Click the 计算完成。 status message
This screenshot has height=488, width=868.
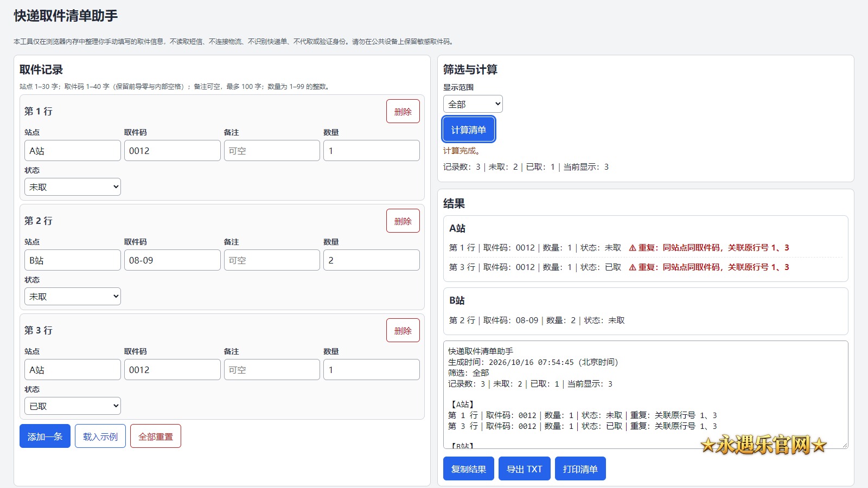[462, 151]
